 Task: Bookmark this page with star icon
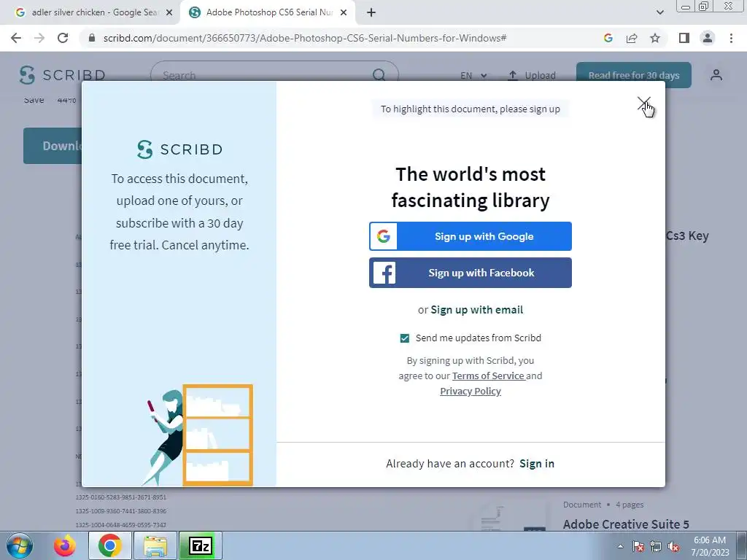(x=655, y=38)
